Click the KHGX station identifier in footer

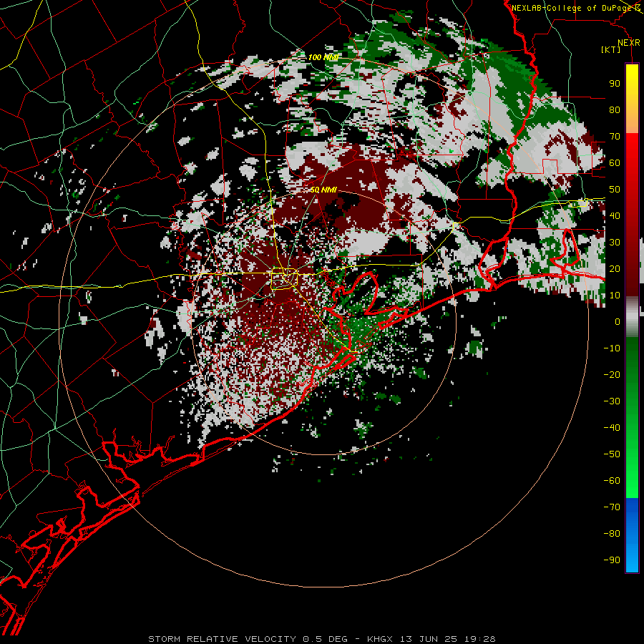(379, 639)
